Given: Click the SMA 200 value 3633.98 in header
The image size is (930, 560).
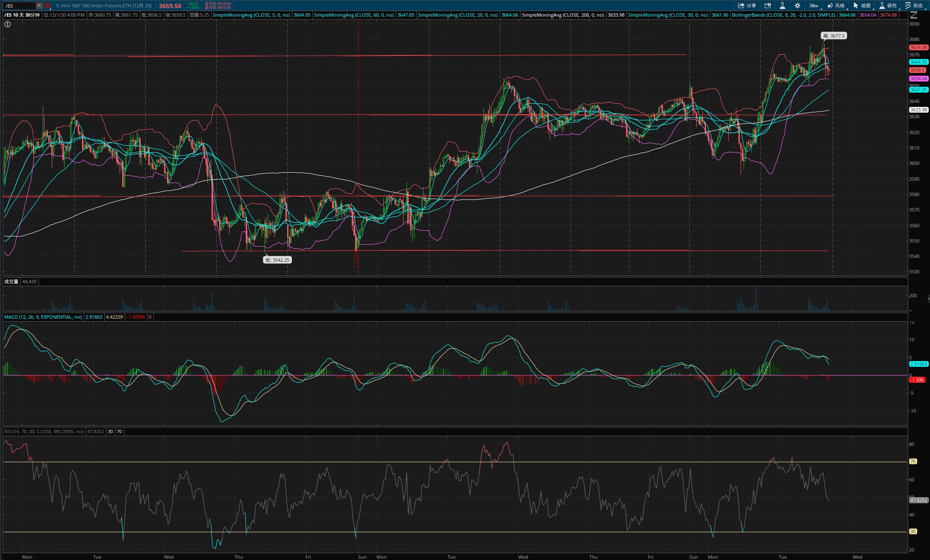Looking at the screenshot, I should [x=616, y=15].
